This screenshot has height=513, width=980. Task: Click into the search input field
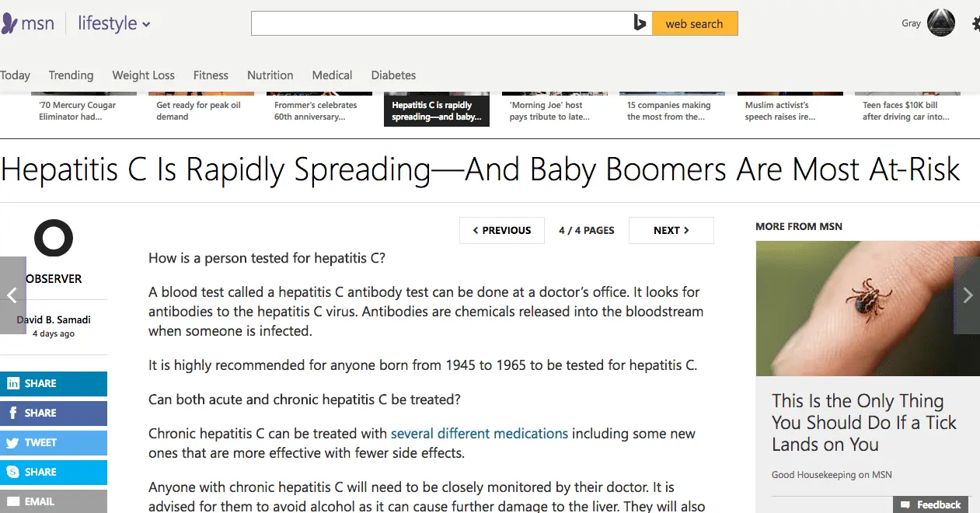441,23
